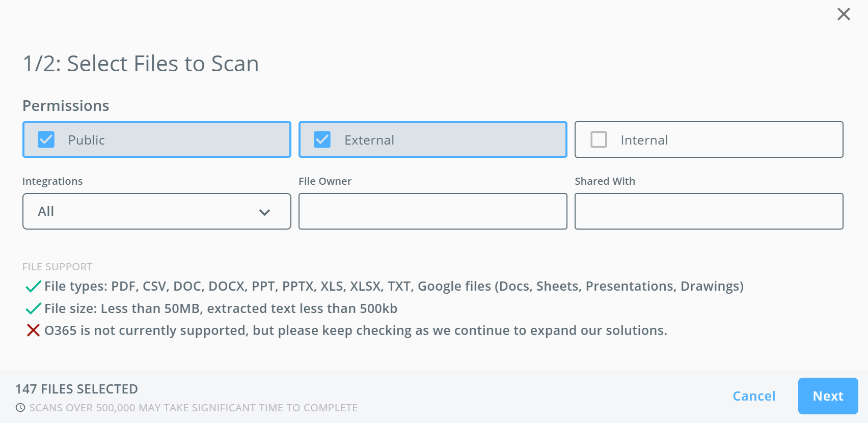Close the scan dialog with X icon
Screen dimensions: 868x423
click(x=844, y=14)
